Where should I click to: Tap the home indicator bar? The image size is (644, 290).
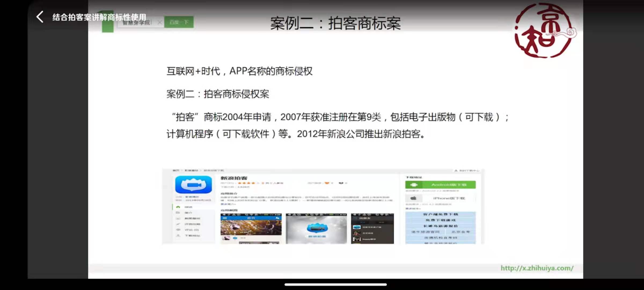coord(335,284)
